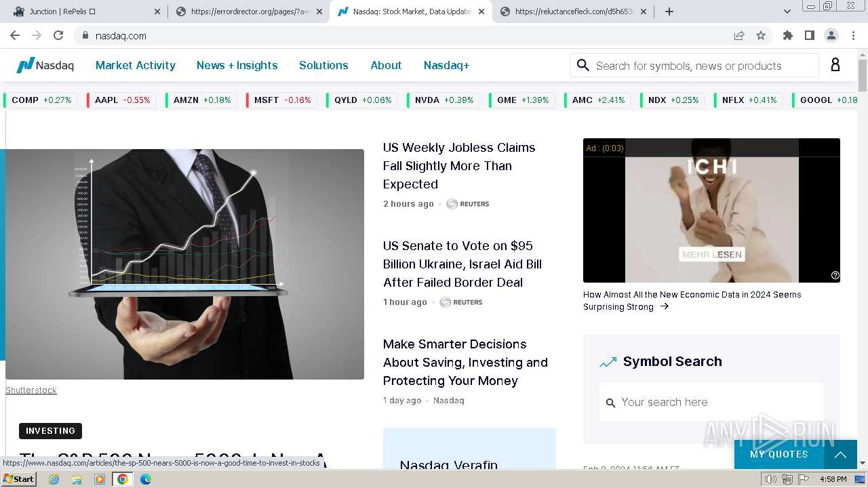Screen dimensions: 868x488
Task: Click the scroll-to-top up arrow button
Action: [x=840, y=454]
